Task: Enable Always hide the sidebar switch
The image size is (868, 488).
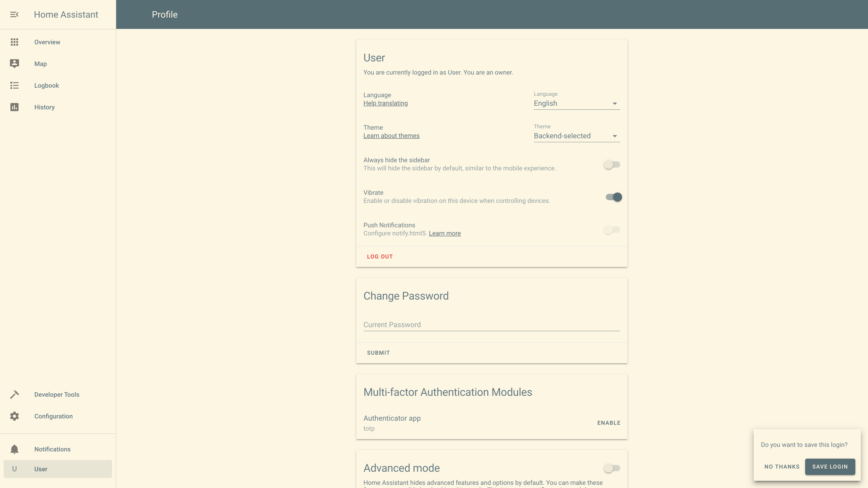Action: point(612,165)
